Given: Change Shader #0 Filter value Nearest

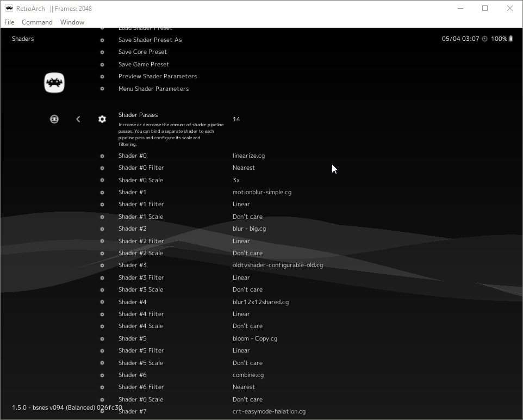Looking at the screenshot, I should 244,168.
